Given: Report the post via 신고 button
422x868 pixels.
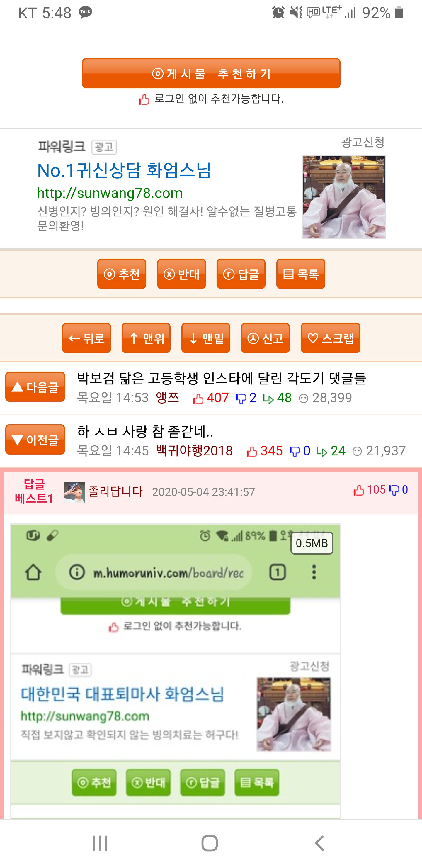Looking at the screenshot, I should point(265,338).
